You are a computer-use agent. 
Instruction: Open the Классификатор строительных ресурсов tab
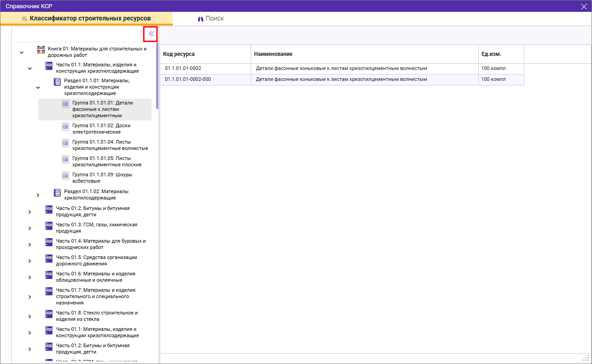tap(86, 19)
